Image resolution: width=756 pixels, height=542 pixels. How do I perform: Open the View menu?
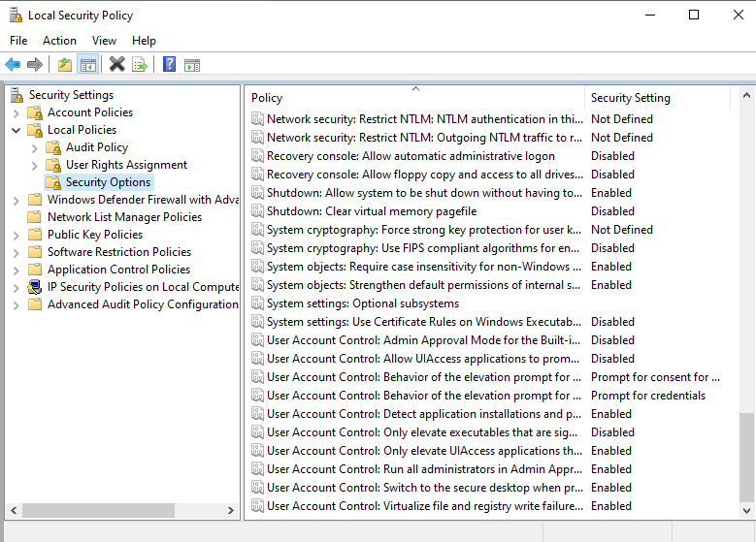104,41
